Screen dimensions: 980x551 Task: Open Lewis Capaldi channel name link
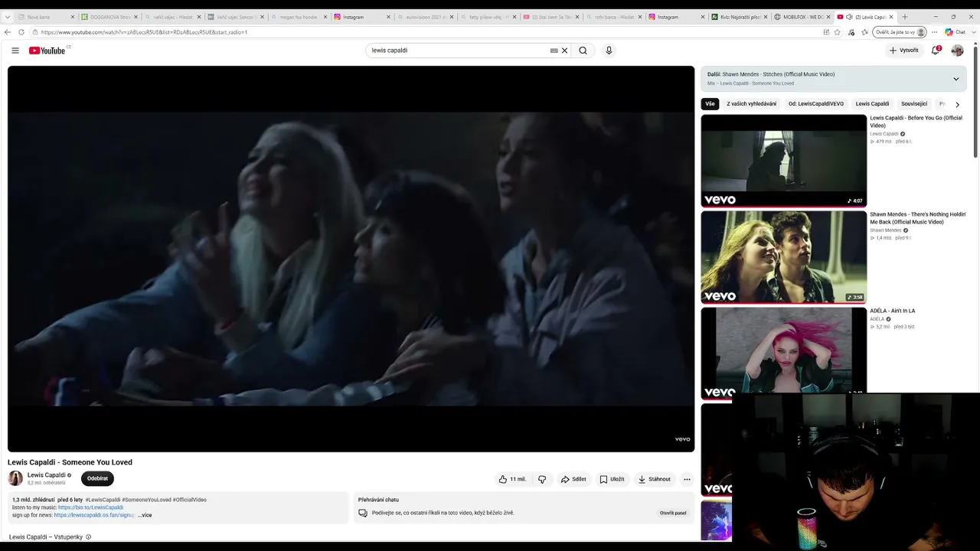coord(46,475)
